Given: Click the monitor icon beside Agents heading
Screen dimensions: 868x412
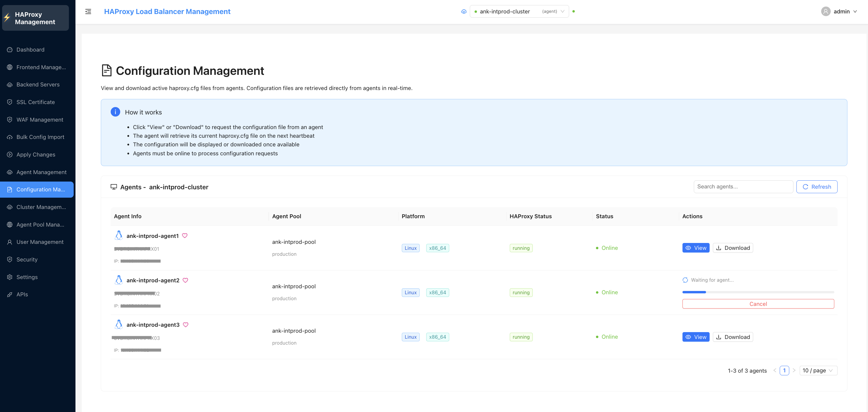Looking at the screenshot, I should pyautogui.click(x=114, y=187).
